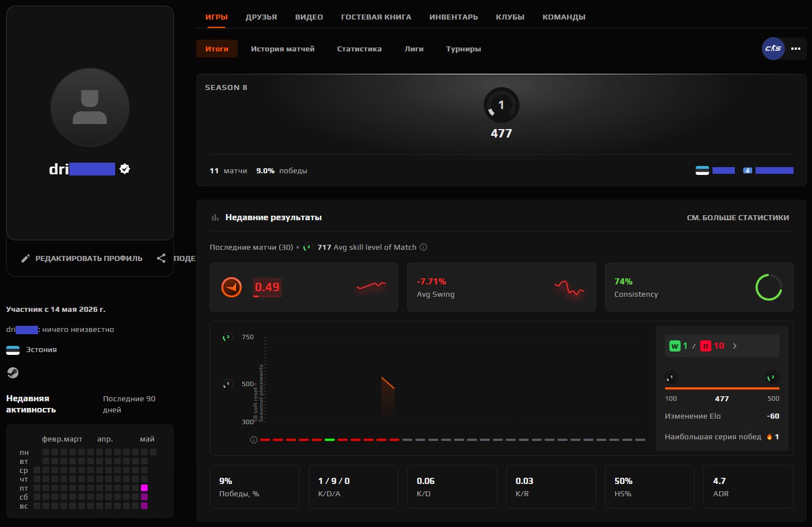This screenshot has width=812, height=527.
Task: Click the 0.49 rating value
Action: [267, 287]
